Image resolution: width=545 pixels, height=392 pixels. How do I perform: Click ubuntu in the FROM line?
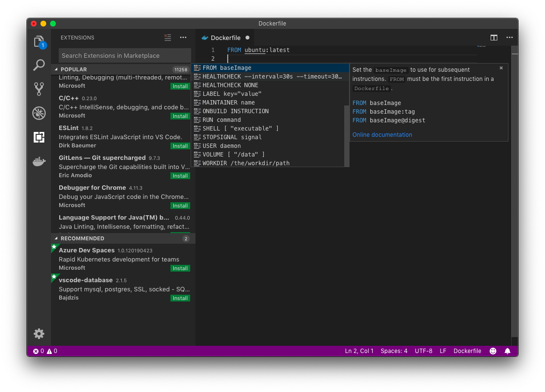pyautogui.click(x=255, y=50)
